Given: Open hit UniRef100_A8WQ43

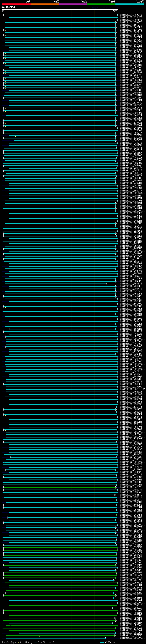Looking at the screenshot, I should [131, 276].
